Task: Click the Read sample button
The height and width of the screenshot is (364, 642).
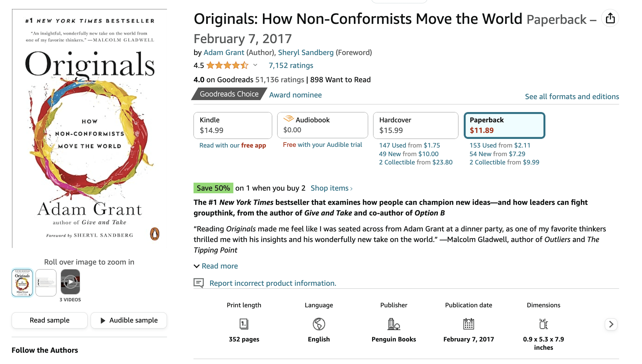Action: pyautogui.click(x=49, y=320)
